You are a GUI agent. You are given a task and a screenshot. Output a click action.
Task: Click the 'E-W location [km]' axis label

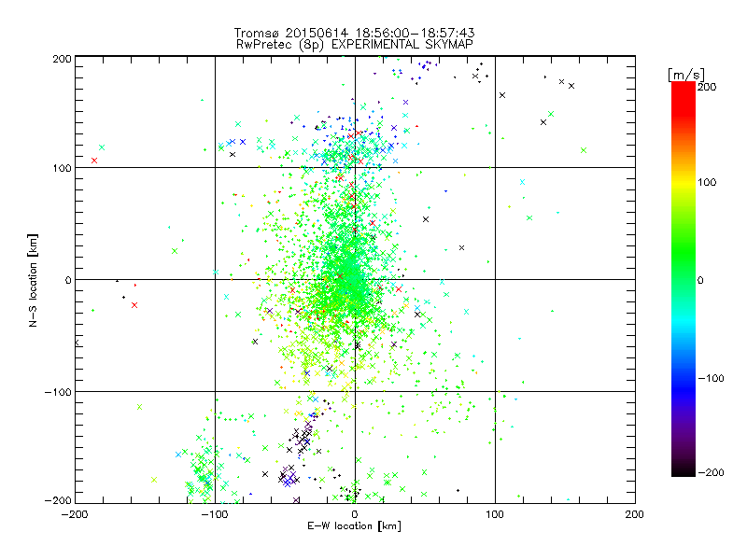[x=355, y=526]
